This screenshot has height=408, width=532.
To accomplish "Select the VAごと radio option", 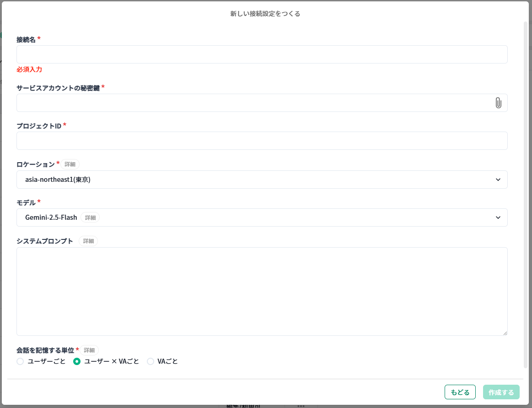I will 150,361.
